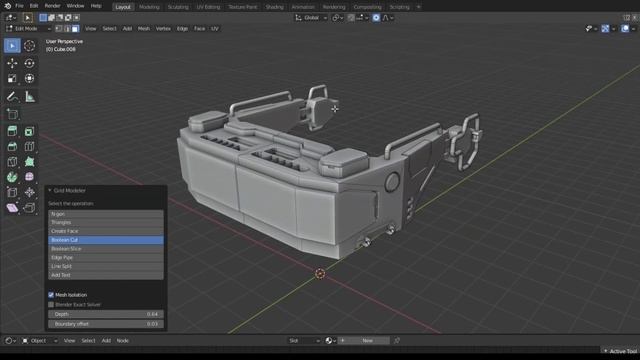This screenshot has width=640, height=360.
Task: Set selection mode to intersect
Action: pos(76,18)
